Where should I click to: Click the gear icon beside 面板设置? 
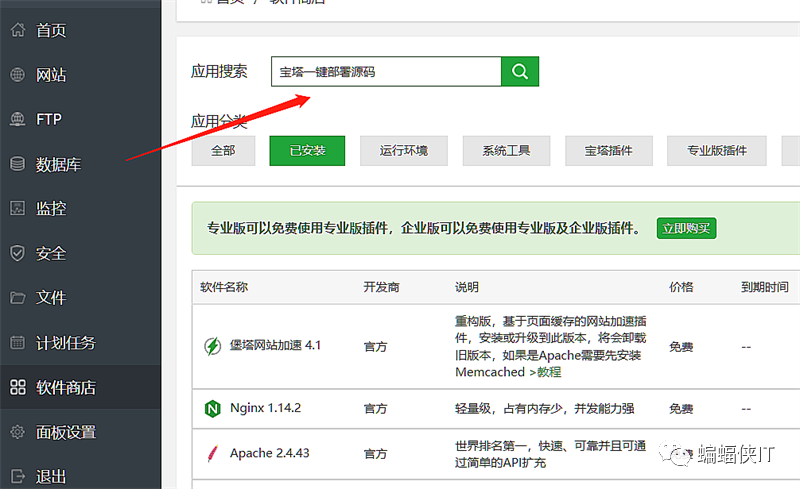coord(17,432)
